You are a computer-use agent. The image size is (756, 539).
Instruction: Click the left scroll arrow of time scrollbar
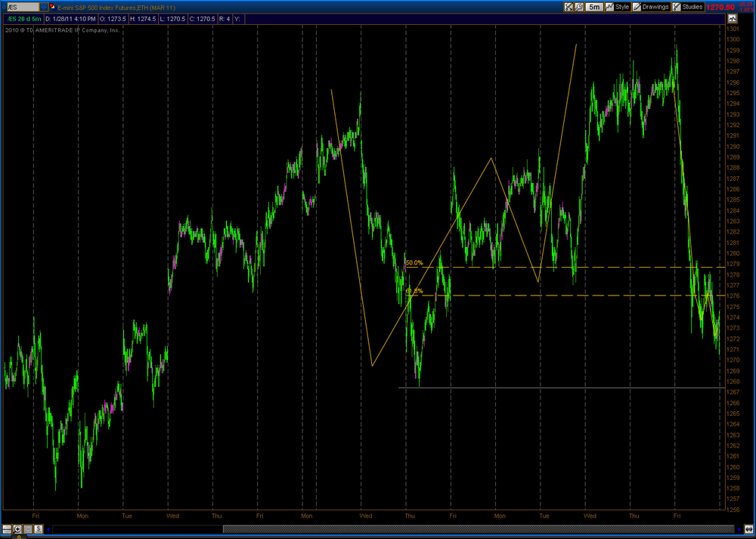click(48, 529)
